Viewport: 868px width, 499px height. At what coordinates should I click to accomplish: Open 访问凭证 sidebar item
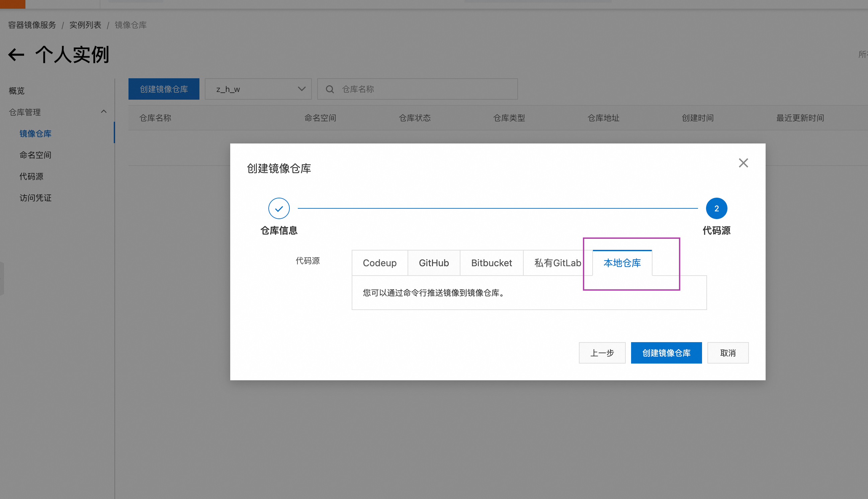35,198
